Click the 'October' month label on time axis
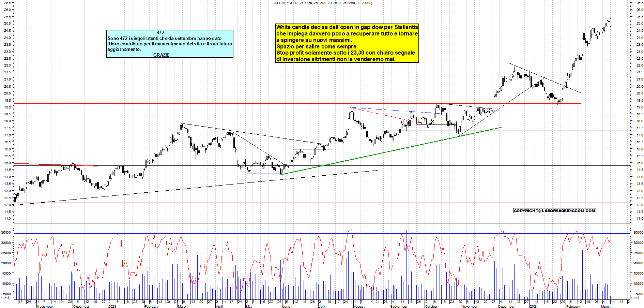 pyautogui.click(x=431, y=306)
